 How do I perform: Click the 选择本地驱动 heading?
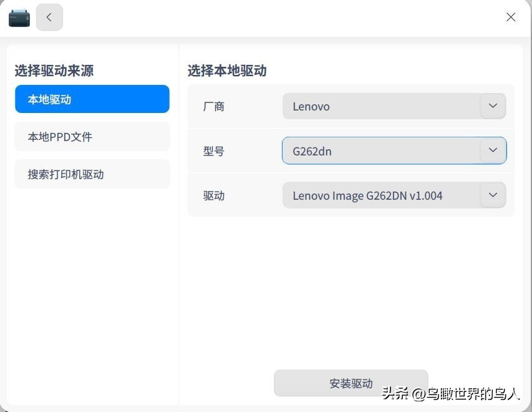click(x=226, y=71)
